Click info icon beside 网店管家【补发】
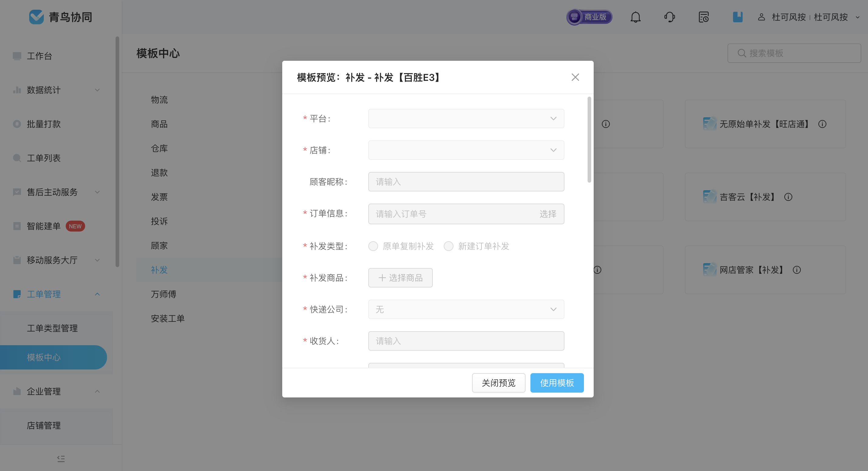Image resolution: width=868 pixels, height=471 pixels. pyautogui.click(x=797, y=270)
